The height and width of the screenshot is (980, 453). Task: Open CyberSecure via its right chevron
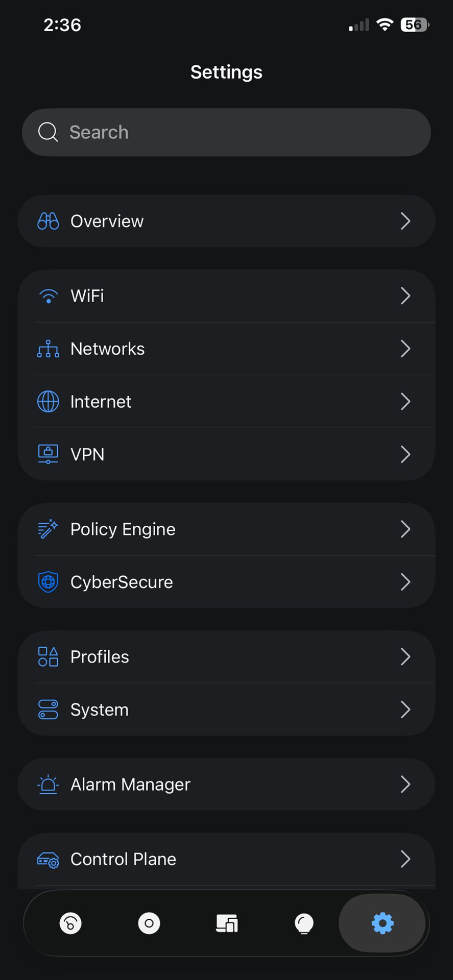[x=406, y=582]
